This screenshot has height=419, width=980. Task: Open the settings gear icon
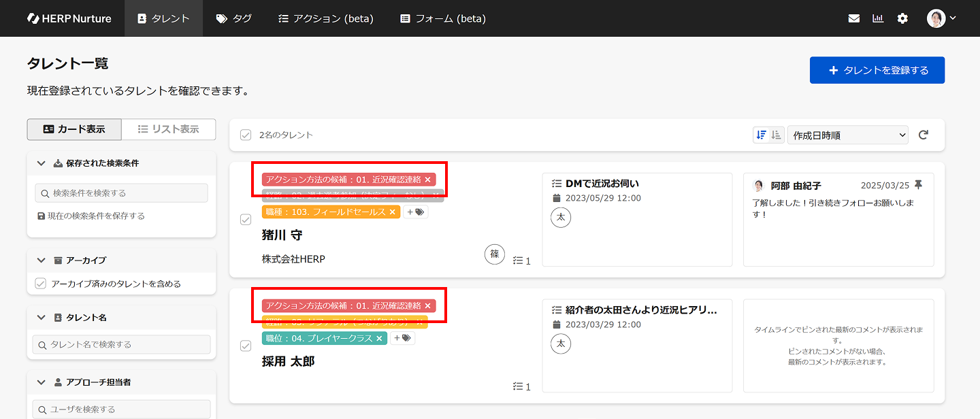(902, 18)
